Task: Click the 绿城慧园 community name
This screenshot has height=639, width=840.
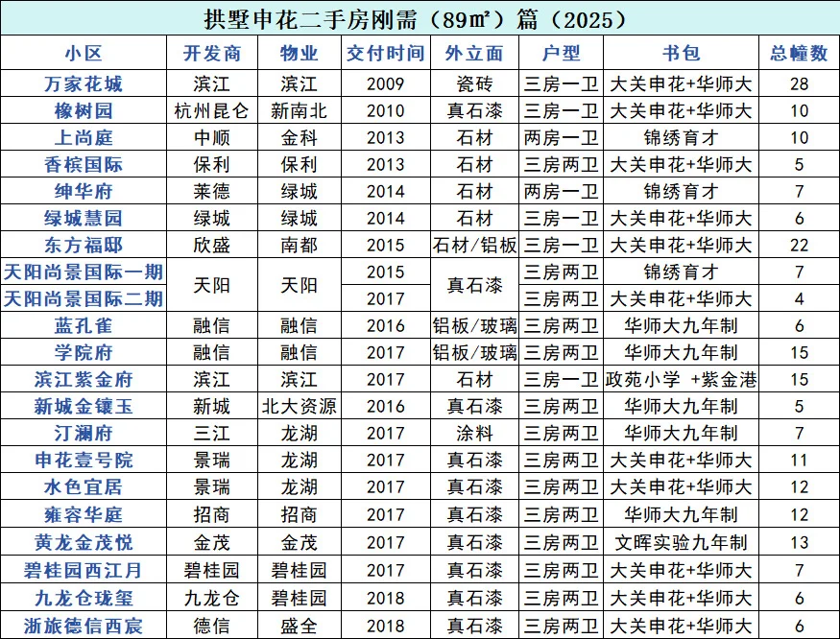Action: 84,218
